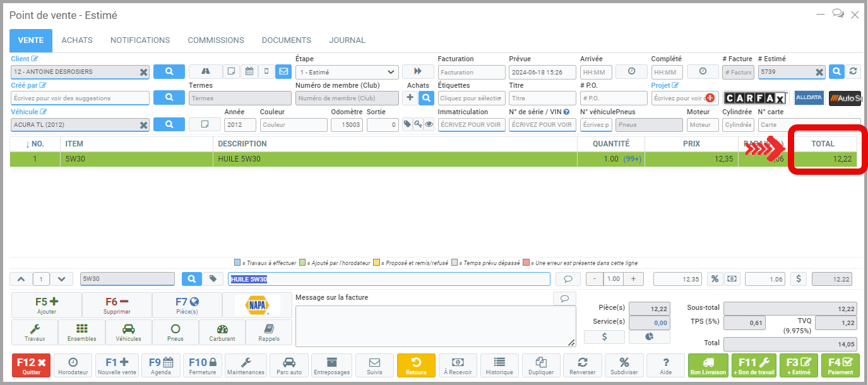
Task: Increase quantity with the plus stepper
Action: tap(633, 279)
